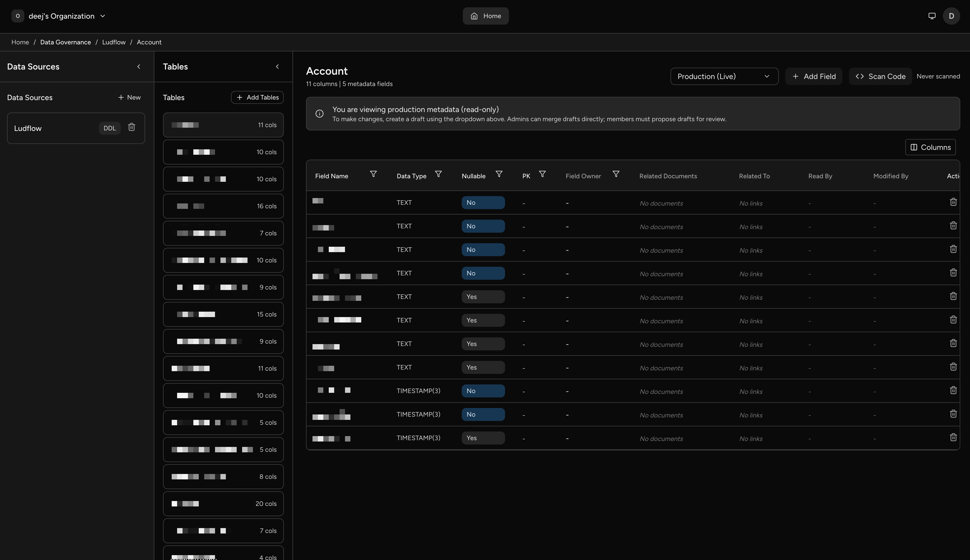Open Home from the top navigation

[485, 16]
